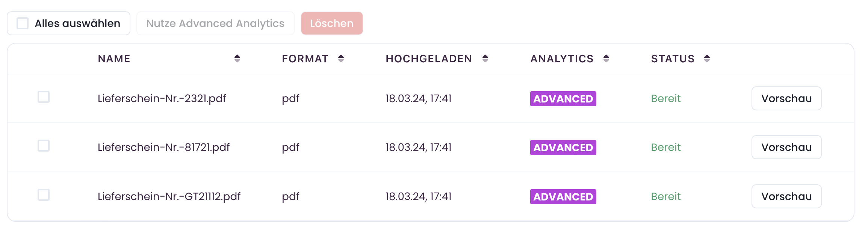
Task: Sort table by Name column arrows
Action: (x=237, y=59)
